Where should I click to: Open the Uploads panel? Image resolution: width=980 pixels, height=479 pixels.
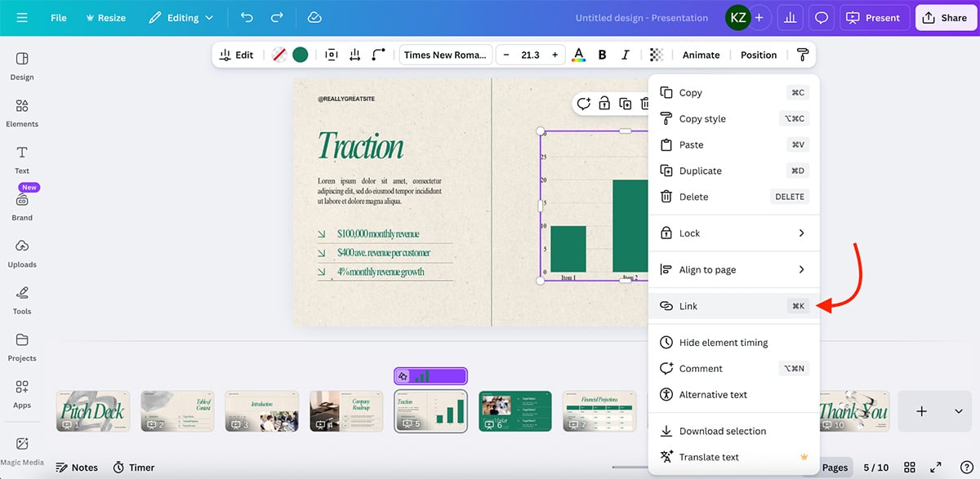21,253
